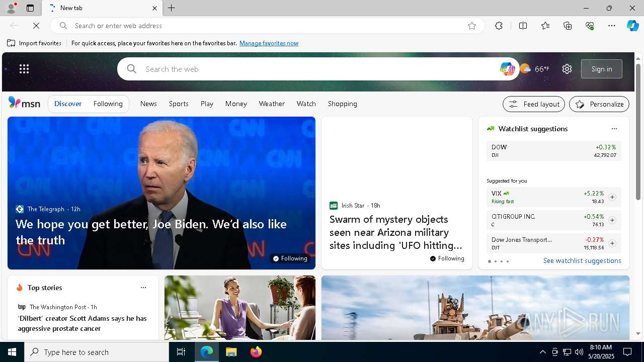The height and width of the screenshot is (362, 644).
Task: Open Copilot sidebar icon
Action: coord(632,26)
